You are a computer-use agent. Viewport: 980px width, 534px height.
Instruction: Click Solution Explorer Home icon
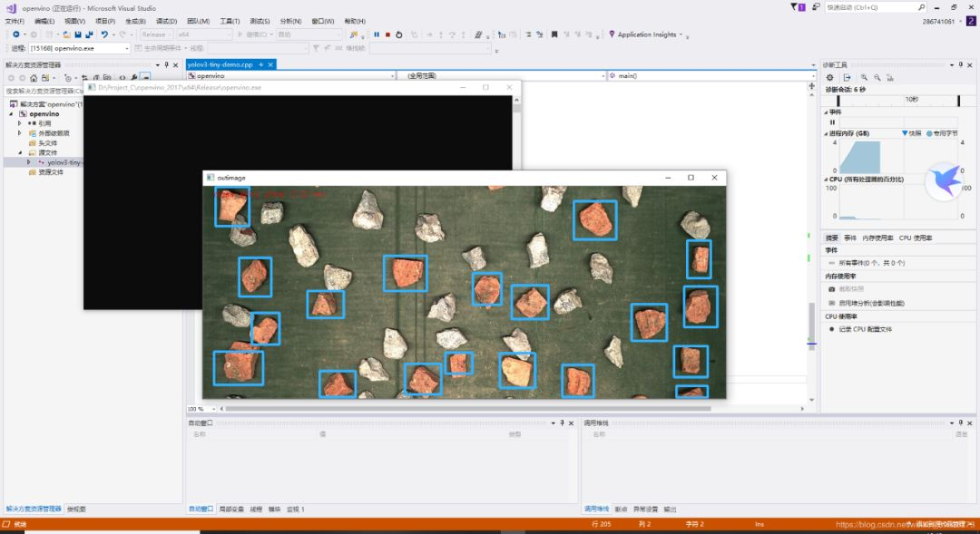click(34, 77)
